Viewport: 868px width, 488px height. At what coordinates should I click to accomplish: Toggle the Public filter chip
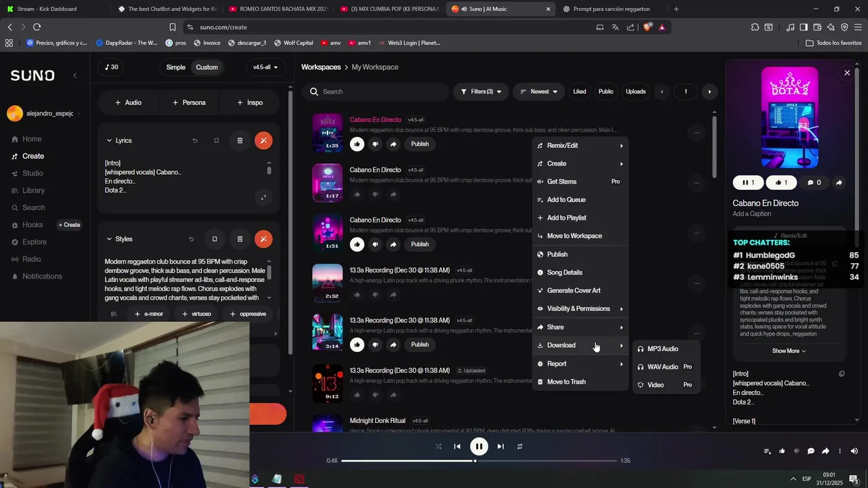[x=606, y=91]
